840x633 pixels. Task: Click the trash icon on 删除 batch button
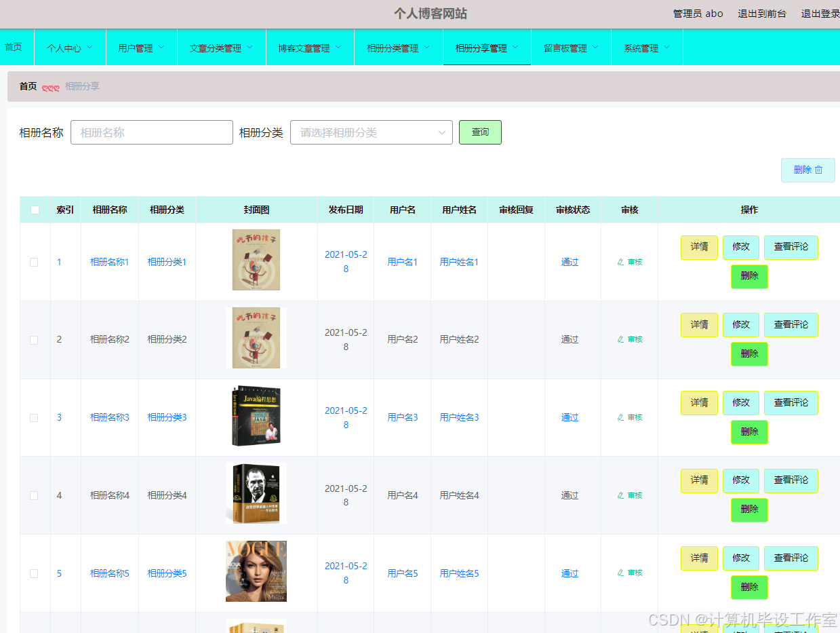coord(818,170)
